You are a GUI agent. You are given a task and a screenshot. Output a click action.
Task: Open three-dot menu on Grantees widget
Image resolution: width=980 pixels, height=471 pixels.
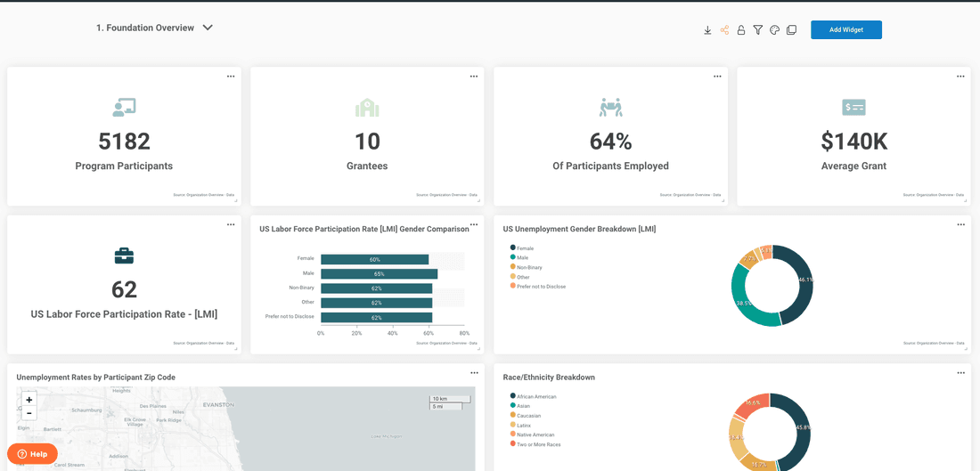[474, 77]
